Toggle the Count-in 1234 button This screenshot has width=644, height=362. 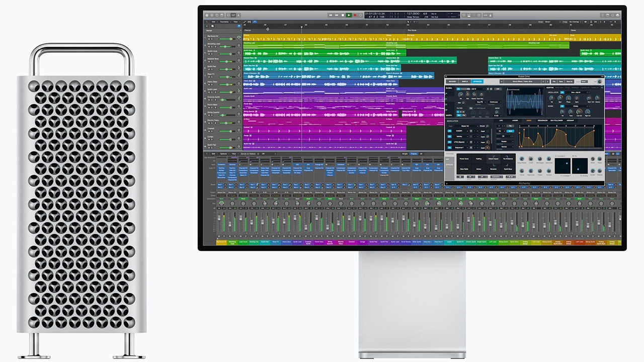coord(486,15)
